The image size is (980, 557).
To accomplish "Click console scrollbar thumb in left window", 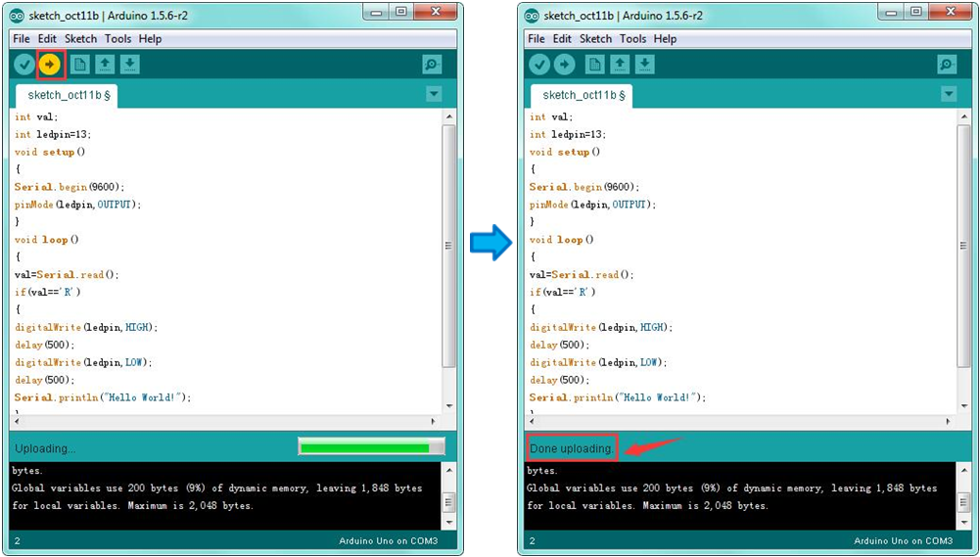I will click(x=448, y=502).
